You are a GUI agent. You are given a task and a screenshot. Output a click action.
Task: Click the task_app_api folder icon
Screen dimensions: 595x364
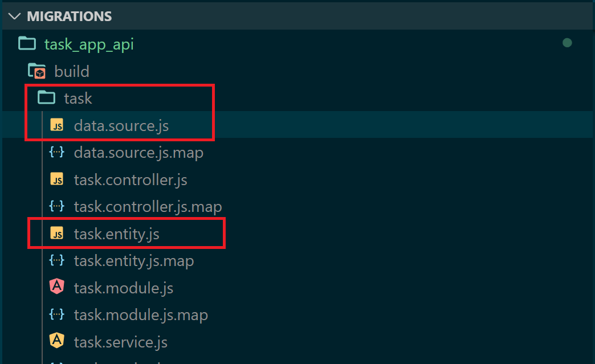(x=27, y=44)
